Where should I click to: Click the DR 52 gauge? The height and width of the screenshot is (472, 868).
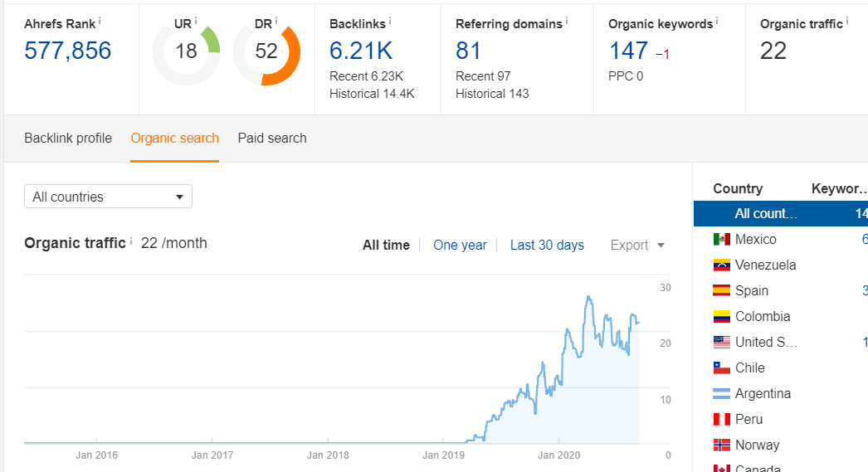(266, 51)
